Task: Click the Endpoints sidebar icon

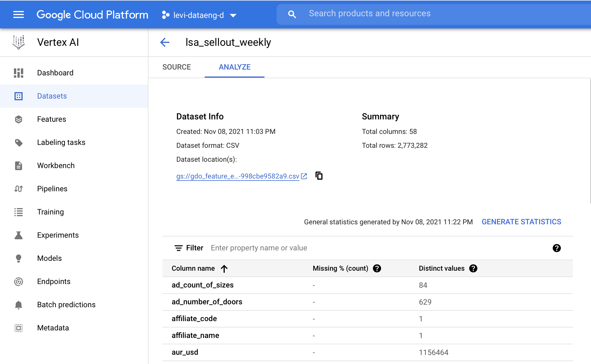Action: tap(19, 281)
